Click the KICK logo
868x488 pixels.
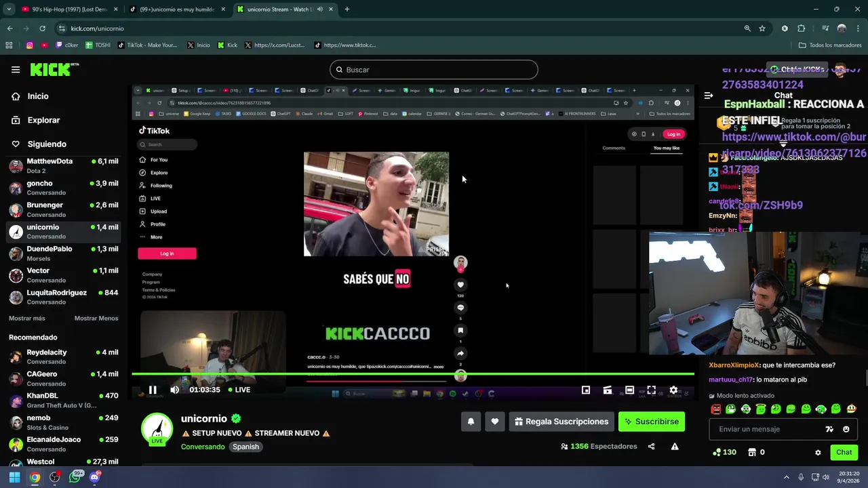tap(53, 69)
